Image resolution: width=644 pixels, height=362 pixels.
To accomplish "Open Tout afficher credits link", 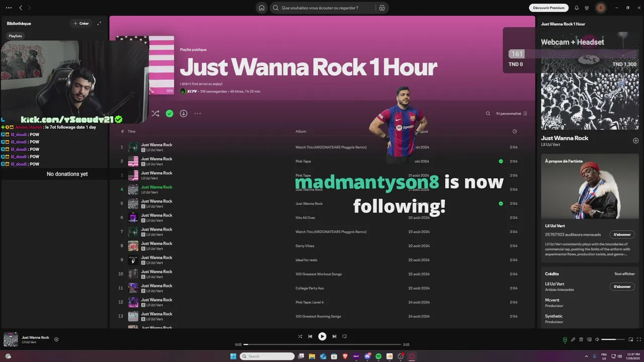I will tap(624, 274).
